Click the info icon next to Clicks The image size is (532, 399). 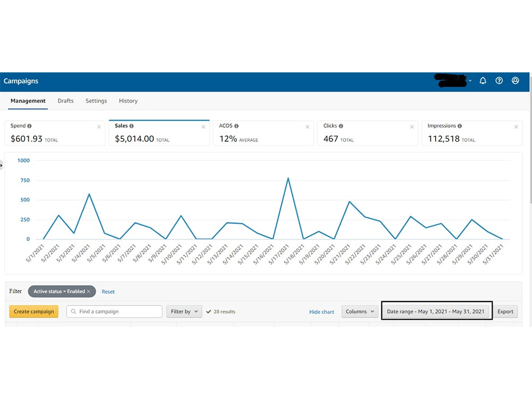pos(341,126)
